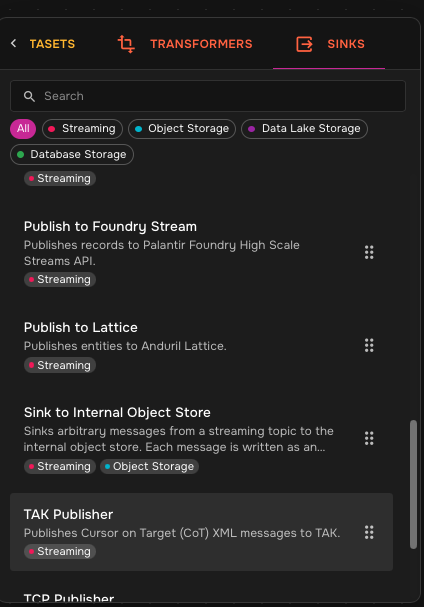Toggle the Object Storage filter chip
Image resolution: width=424 pixels, height=607 pixels.
tap(182, 129)
